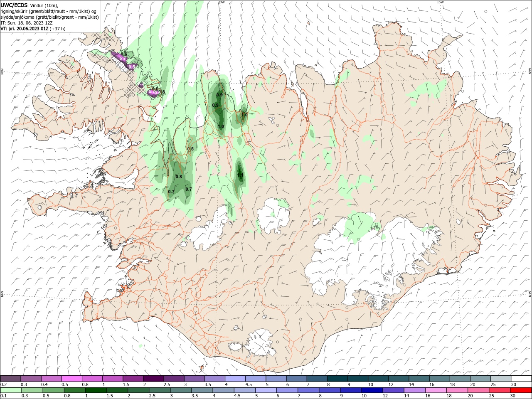Click the 1.1 precipitation value on the map
The image size is (532, 399).
pos(240,175)
